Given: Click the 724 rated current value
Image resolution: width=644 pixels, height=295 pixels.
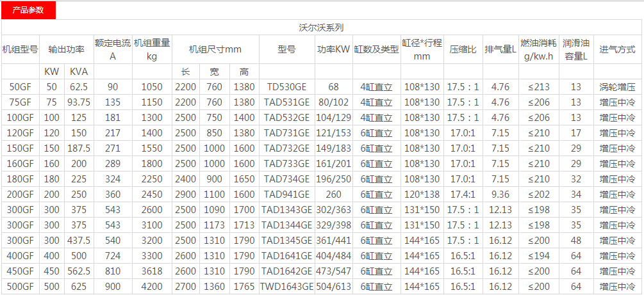Looking at the screenshot, I should (113, 255).
